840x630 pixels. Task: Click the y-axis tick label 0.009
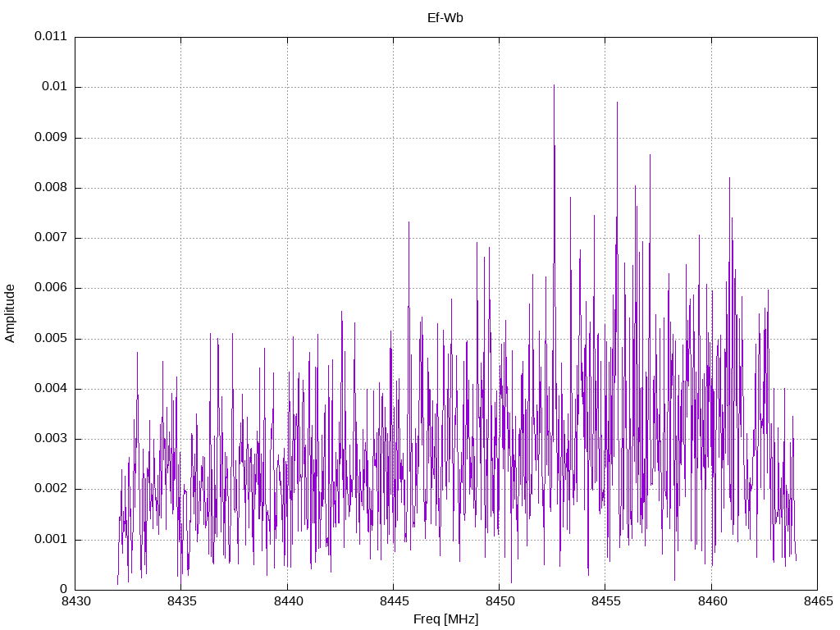click(51, 137)
